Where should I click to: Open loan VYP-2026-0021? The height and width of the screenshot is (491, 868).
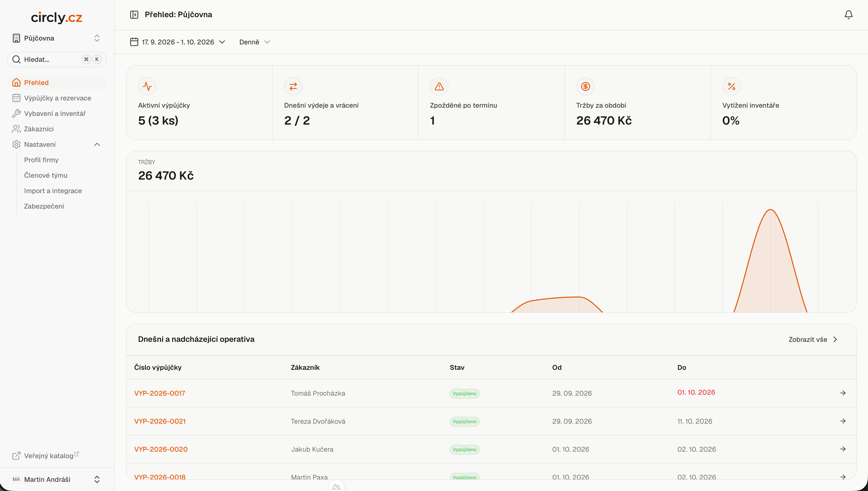click(160, 421)
